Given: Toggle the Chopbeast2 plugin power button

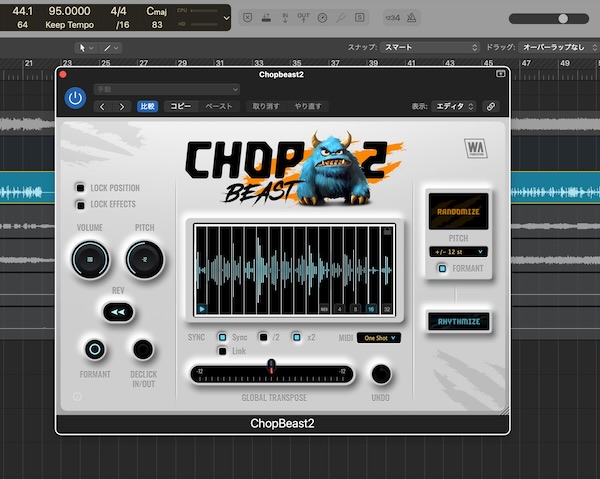Looking at the screenshot, I should 75,98.
